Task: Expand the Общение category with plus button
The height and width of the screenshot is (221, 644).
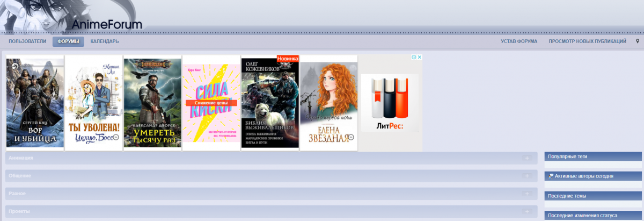Action: 528,176
